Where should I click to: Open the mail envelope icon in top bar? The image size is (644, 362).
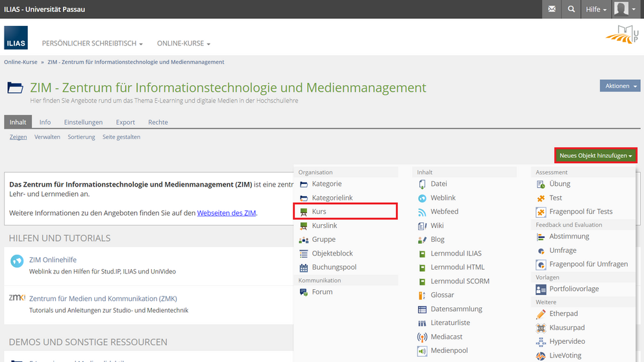point(552,9)
